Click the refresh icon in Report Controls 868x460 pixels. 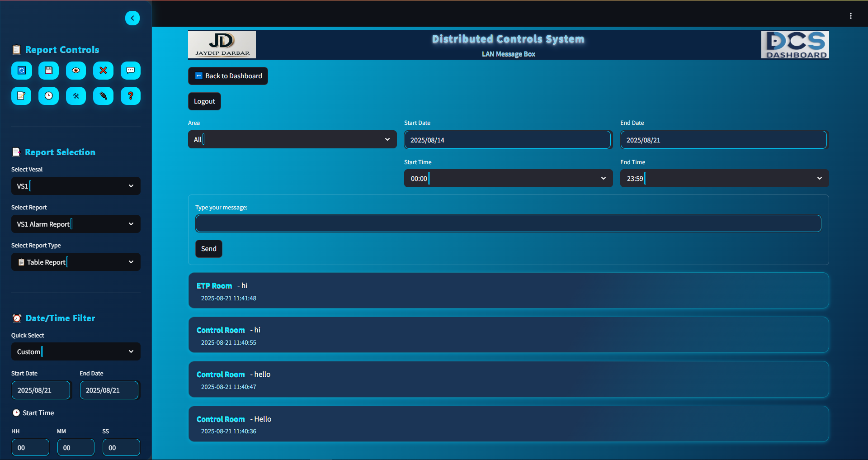click(x=21, y=71)
